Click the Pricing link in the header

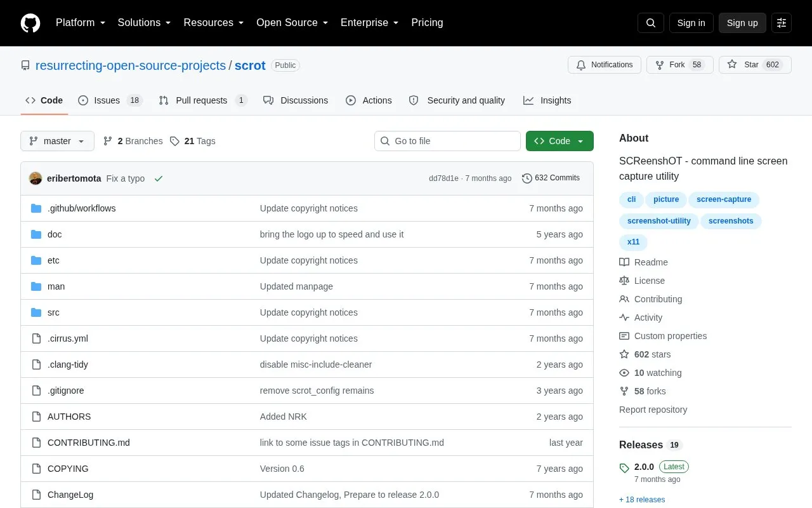(427, 23)
